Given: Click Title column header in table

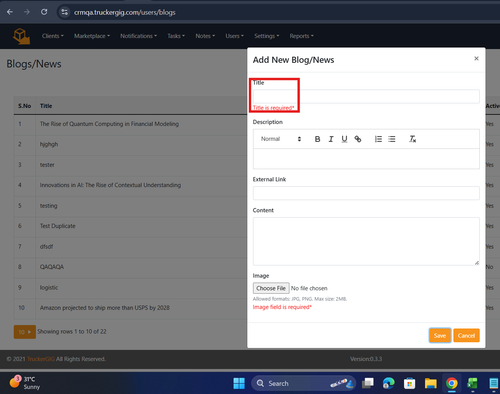Looking at the screenshot, I should (46, 106).
